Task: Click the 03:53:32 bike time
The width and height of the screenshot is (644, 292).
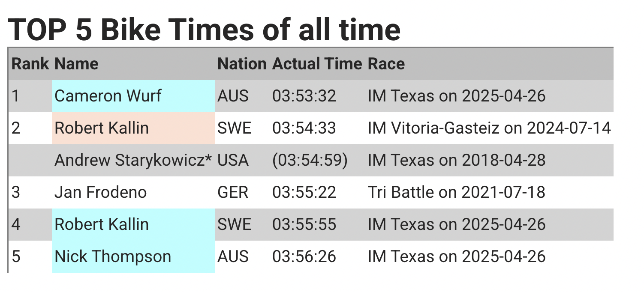Action: pyautogui.click(x=304, y=96)
